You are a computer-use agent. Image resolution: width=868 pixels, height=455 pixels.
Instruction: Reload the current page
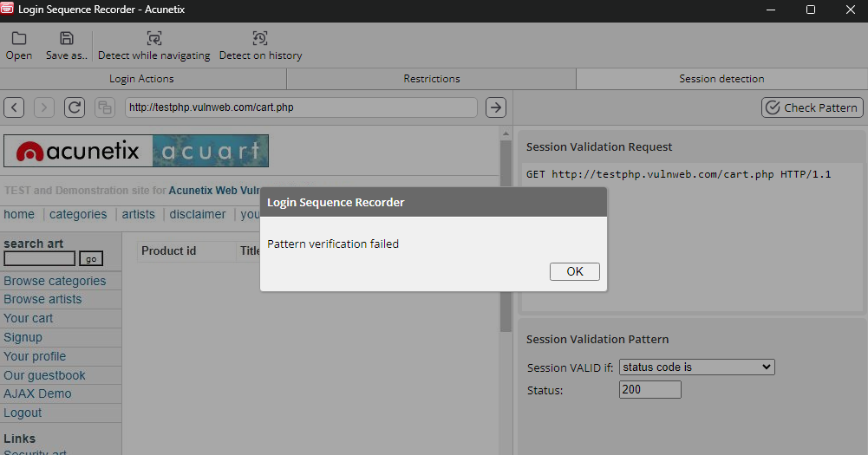(x=75, y=107)
